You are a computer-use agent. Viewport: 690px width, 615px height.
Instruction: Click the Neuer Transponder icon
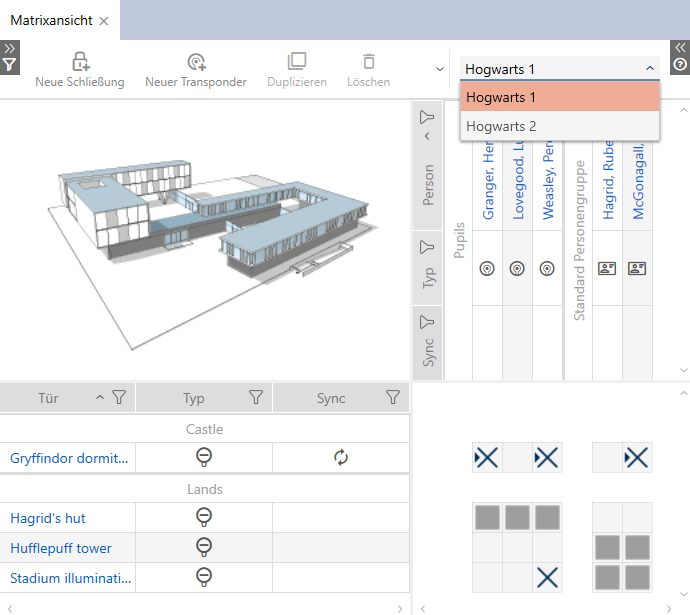[x=196, y=62]
